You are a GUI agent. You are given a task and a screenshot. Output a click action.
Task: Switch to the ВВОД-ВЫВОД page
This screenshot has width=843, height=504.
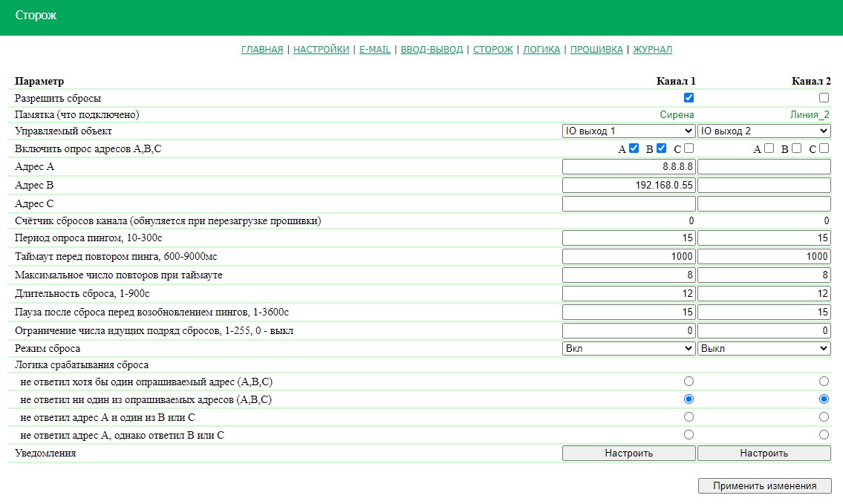[432, 50]
